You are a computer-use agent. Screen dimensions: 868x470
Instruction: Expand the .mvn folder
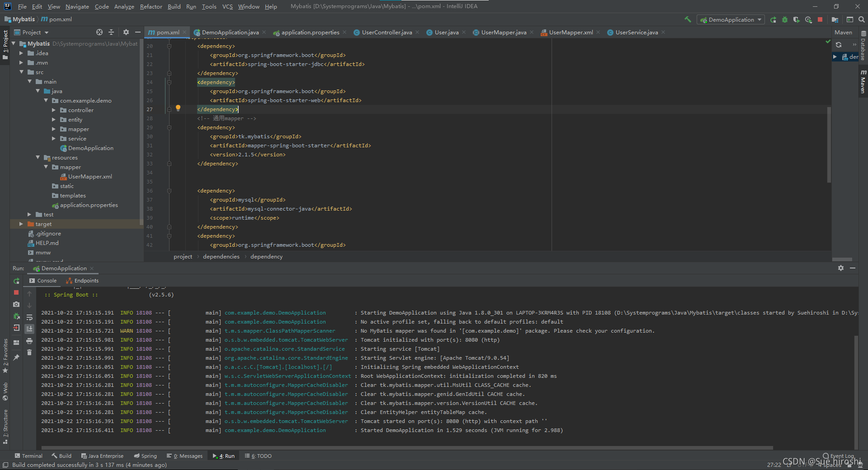[x=21, y=63]
